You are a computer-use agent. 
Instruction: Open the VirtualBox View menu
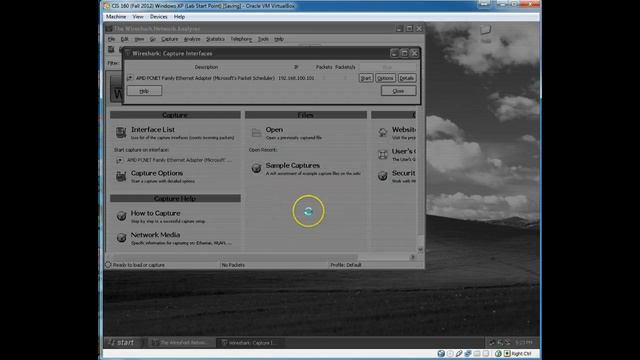pos(138,17)
